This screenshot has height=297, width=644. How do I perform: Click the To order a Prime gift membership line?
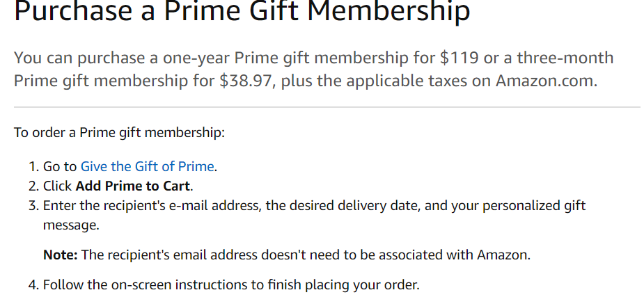pyautogui.click(x=120, y=133)
